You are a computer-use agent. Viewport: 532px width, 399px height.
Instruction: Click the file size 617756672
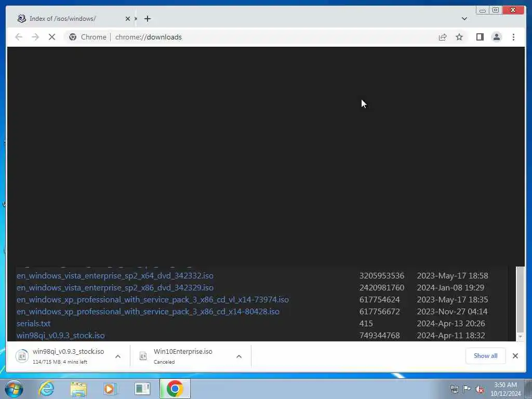coord(379,312)
